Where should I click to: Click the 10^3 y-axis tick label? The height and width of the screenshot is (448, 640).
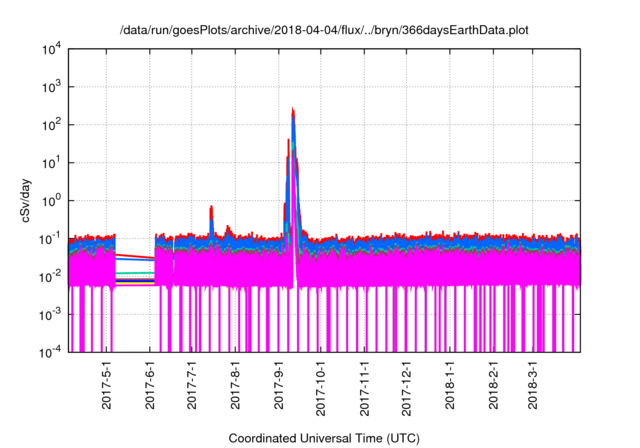52,87
